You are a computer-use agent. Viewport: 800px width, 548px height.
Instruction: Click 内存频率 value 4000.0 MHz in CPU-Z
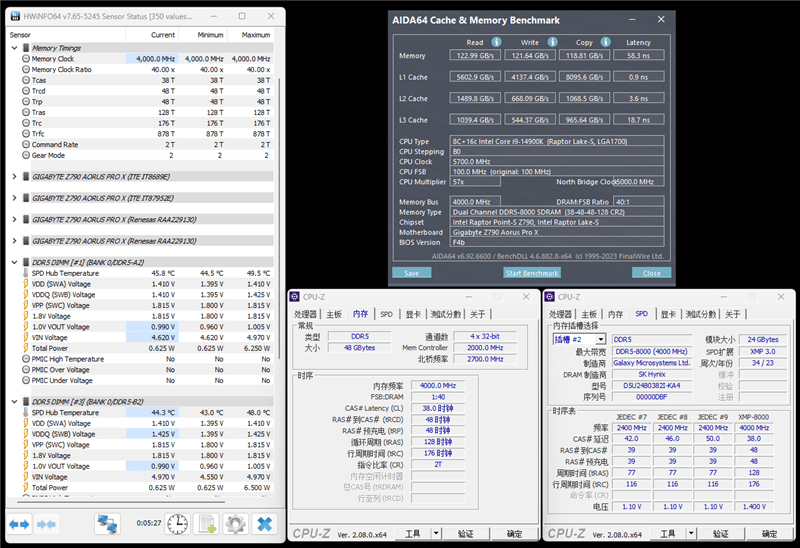point(438,385)
